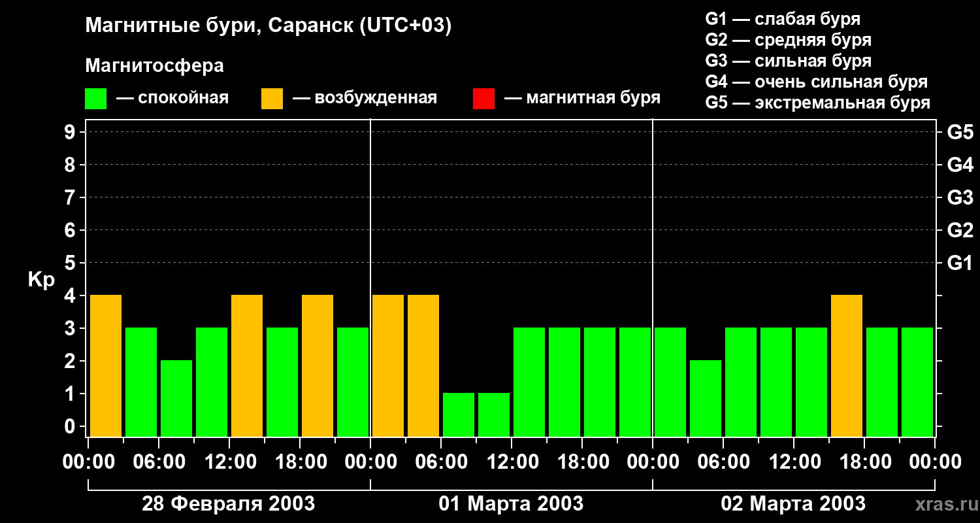
Task: Click the G3 — сильная буря legend text
Action: 788,61
